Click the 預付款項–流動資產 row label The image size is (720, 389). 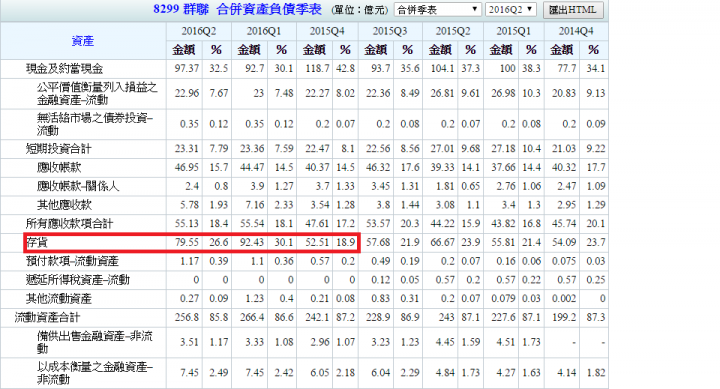72,261
